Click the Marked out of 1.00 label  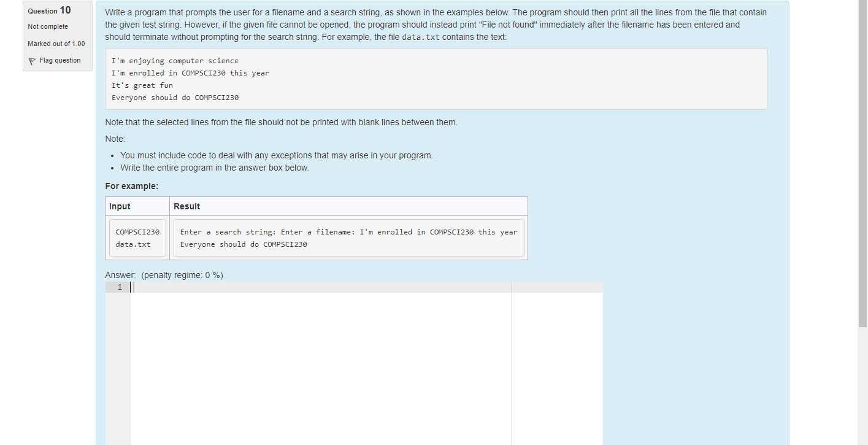56,44
